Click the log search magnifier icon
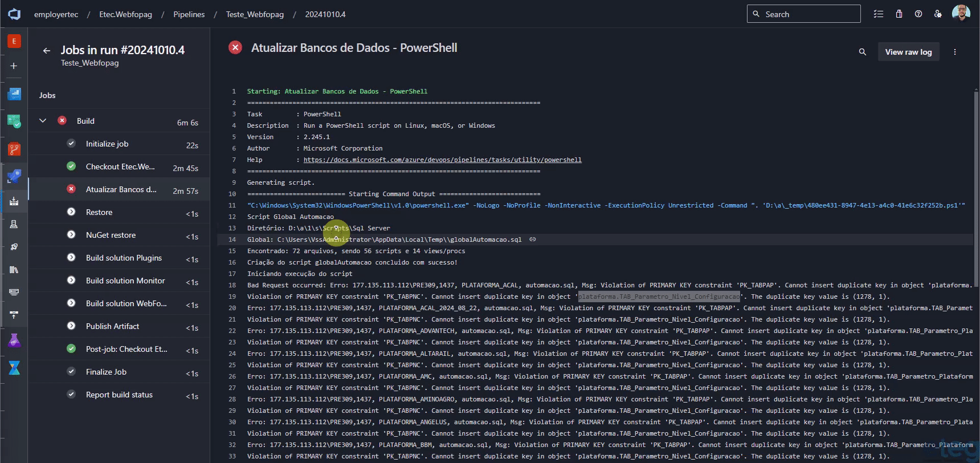Viewport: 980px width, 463px height. click(863, 52)
